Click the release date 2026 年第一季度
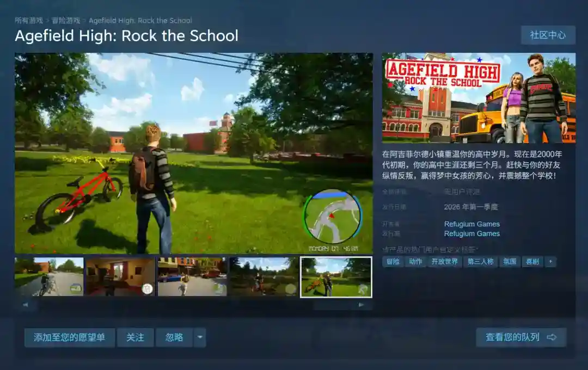 471,207
